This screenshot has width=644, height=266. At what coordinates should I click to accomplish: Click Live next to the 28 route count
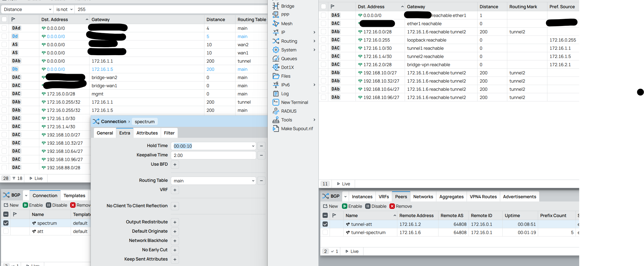[36, 178]
